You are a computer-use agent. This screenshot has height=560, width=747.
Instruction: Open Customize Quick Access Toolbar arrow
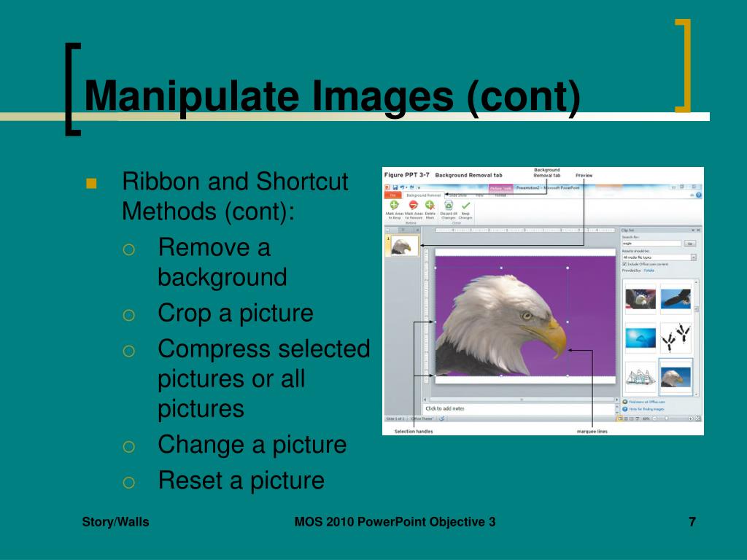click(419, 188)
